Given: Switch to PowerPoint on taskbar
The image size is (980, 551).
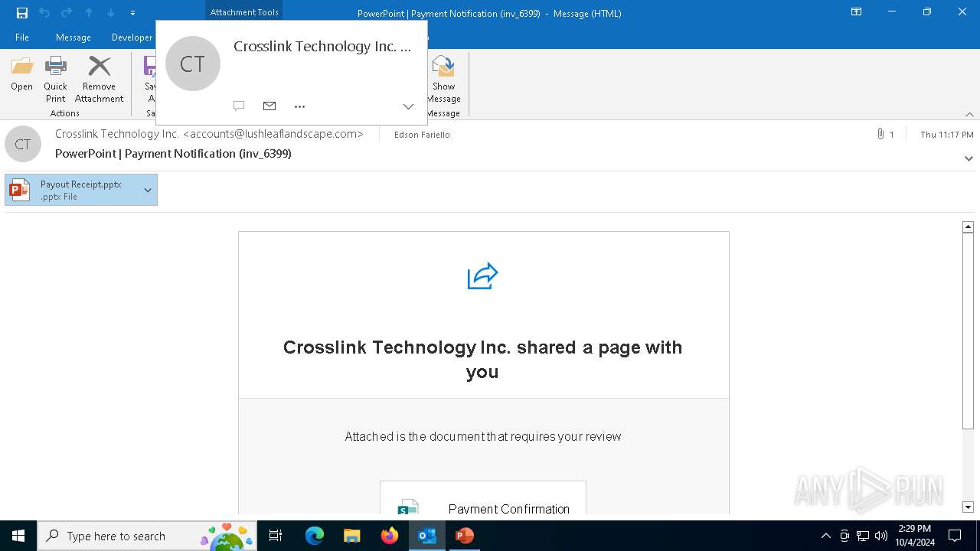Looking at the screenshot, I should pyautogui.click(x=464, y=536).
